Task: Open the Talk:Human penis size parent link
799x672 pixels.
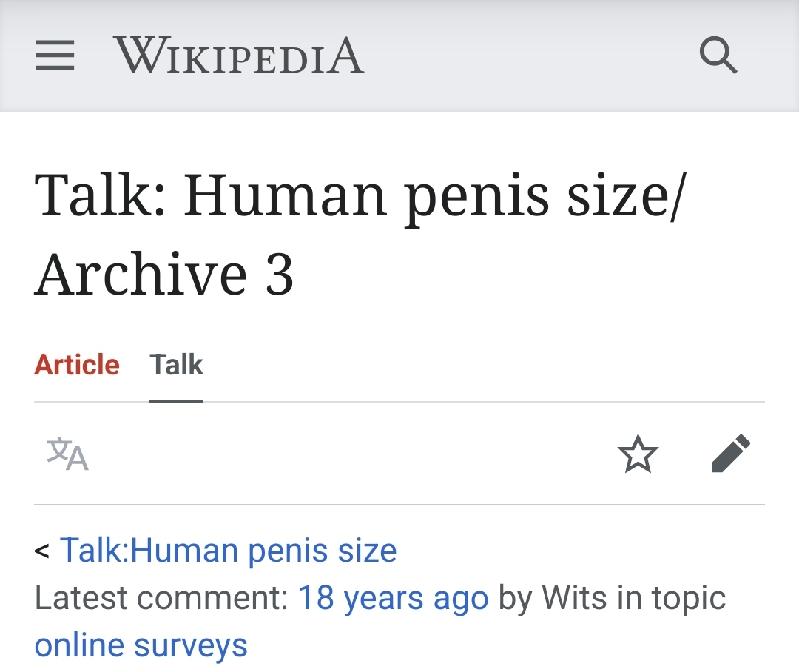Action: [x=228, y=551]
